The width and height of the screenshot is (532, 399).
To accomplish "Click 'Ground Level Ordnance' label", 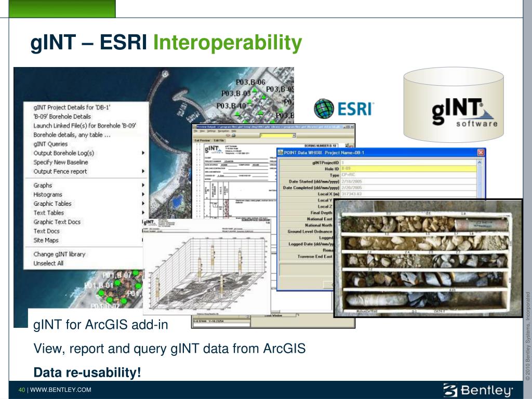I will pos(310,231).
